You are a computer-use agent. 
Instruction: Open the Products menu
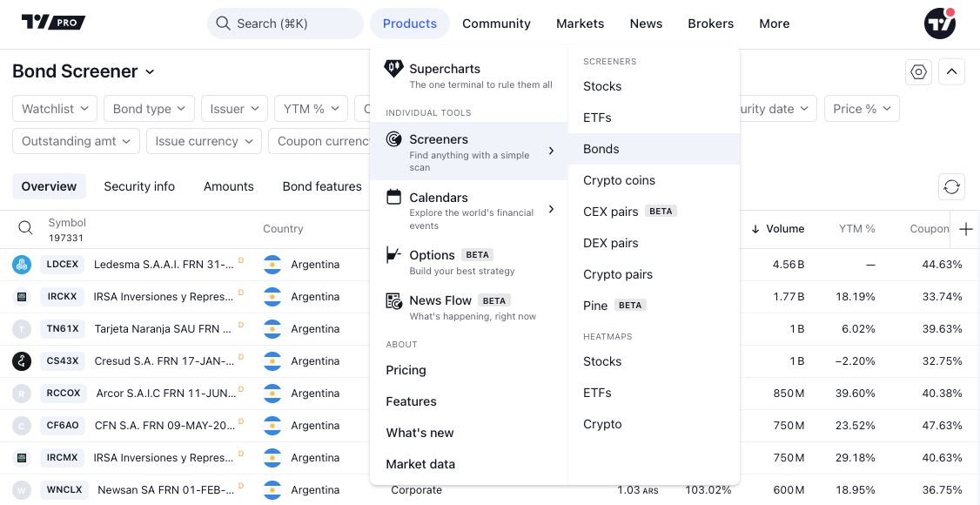point(409,24)
